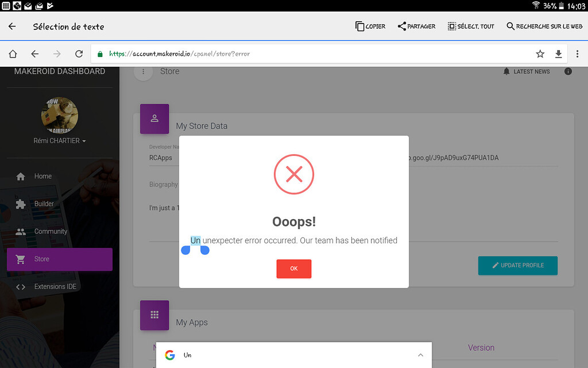Click the red error X icon
Screen dimensions: 588x368
(x=294, y=174)
